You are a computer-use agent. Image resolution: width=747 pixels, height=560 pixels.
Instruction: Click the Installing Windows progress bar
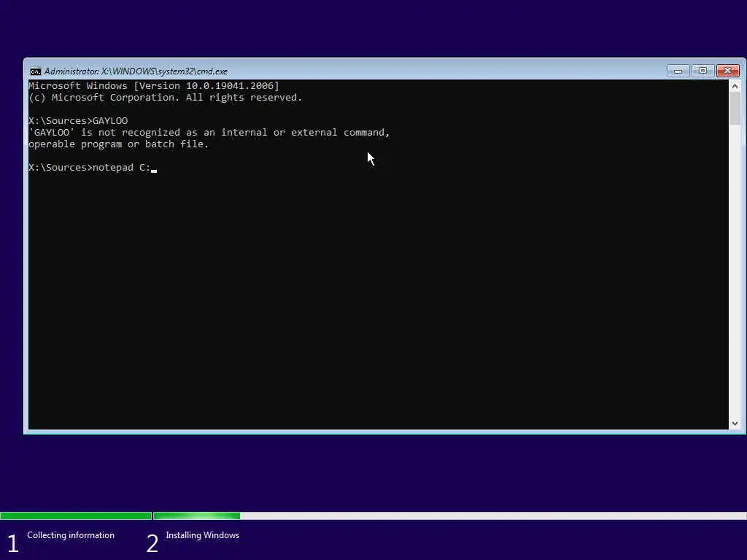[449, 516]
